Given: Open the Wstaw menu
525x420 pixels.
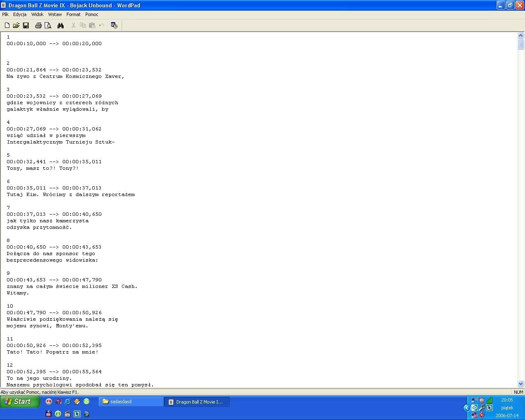Looking at the screenshot, I should pyautogui.click(x=55, y=14).
